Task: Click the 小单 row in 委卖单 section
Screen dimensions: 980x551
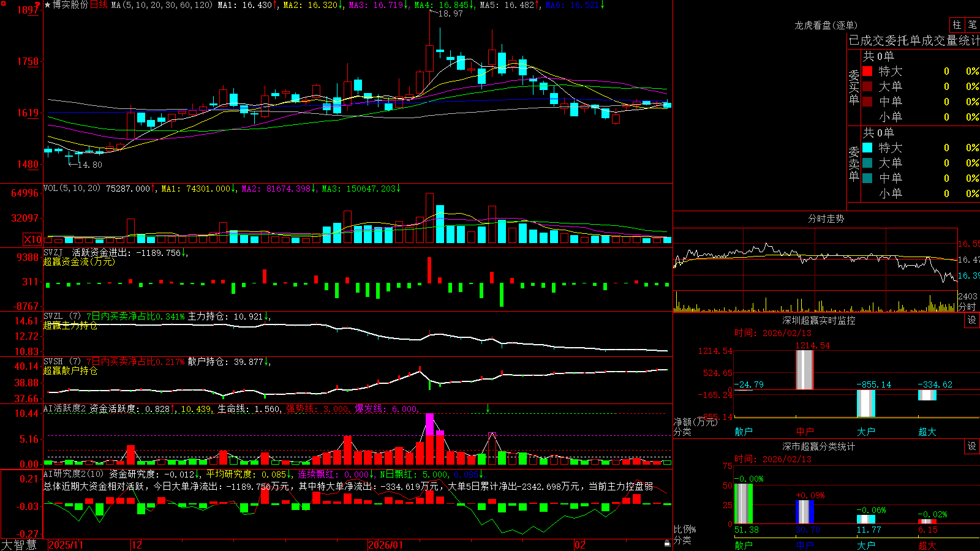Action: pos(921,193)
